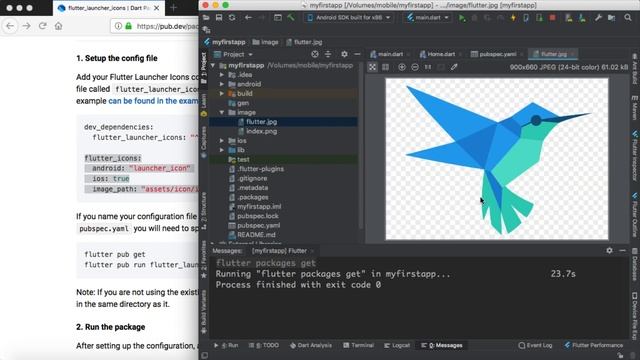Screen dimensions: 640x360
Task: Open Project panel gear settings
Action: tap(344, 54)
